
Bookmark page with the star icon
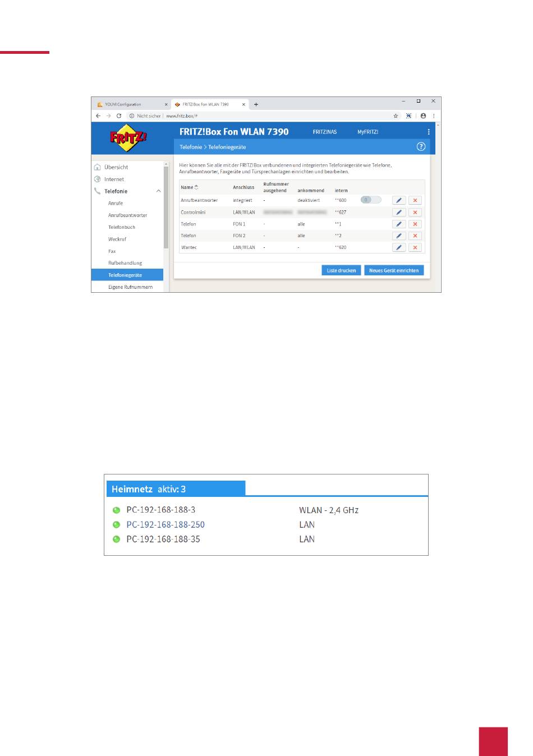click(x=396, y=116)
